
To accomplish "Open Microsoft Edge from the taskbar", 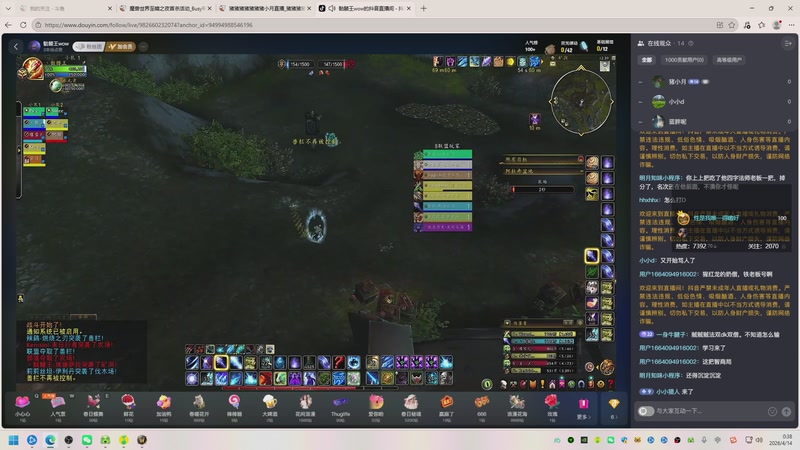I will [50, 440].
